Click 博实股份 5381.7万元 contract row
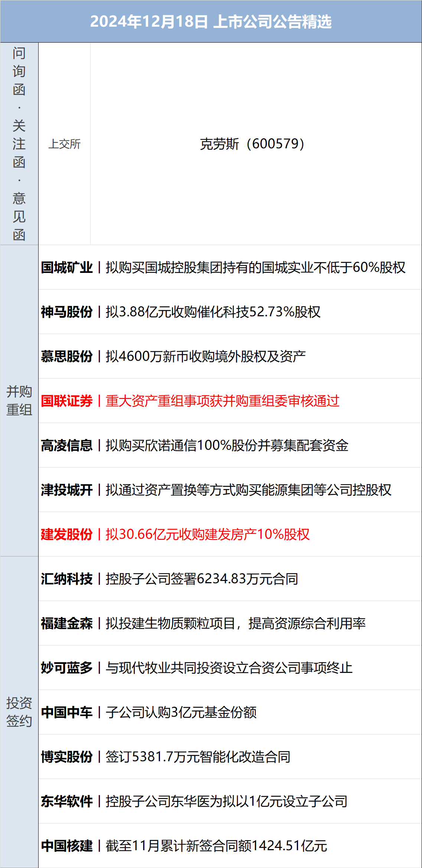This screenshot has height=868, width=422. pos(166,757)
